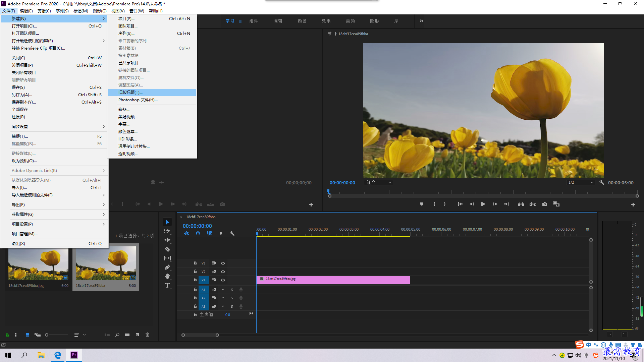Open Program monitor button editor plus
Viewport: 644px width, 362px height.
point(633,204)
